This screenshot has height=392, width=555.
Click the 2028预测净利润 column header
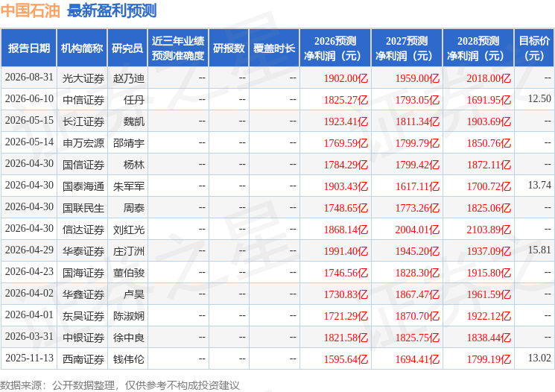pyautogui.click(x=478, y=48)
